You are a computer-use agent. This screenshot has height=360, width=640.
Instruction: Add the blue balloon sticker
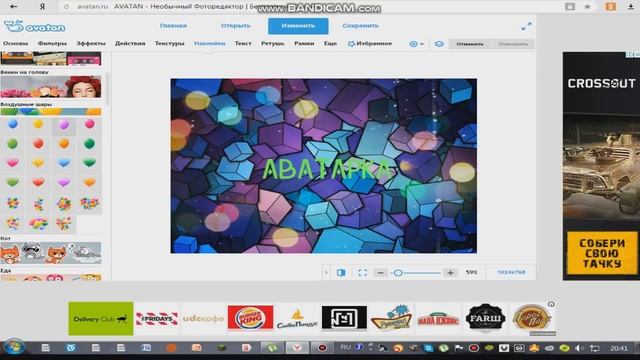pos(13,124)
